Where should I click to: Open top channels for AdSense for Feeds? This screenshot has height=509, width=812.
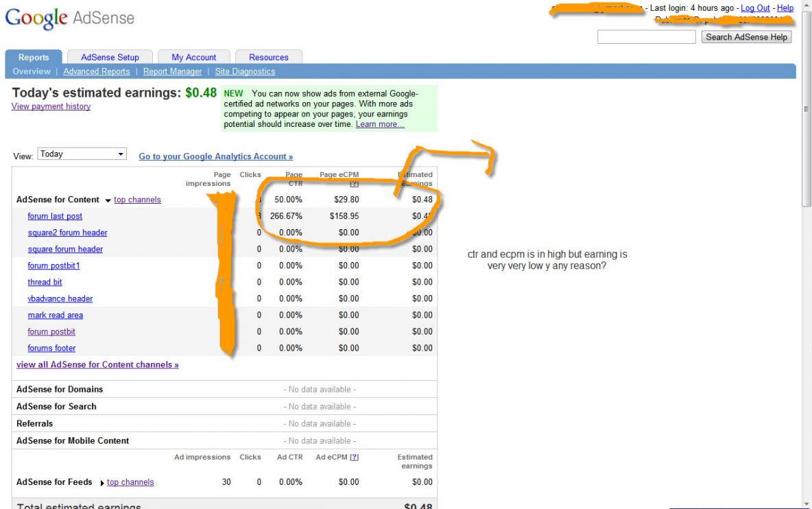[130, 482]
